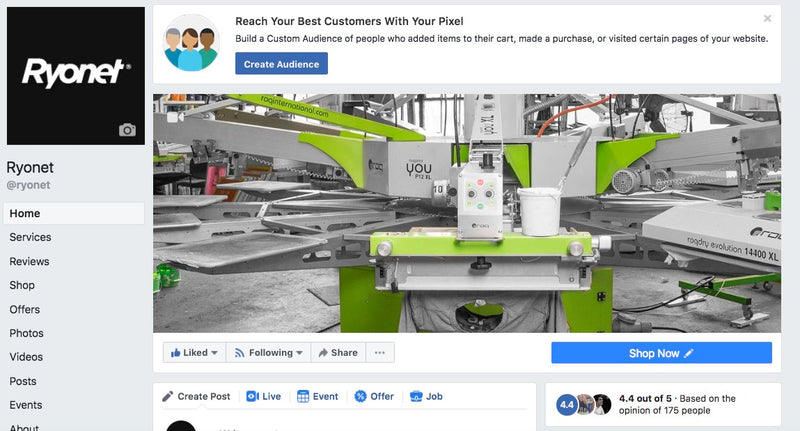Open Videos in the sidebar
Screen dimensions: 800x431
coord(26,357)
